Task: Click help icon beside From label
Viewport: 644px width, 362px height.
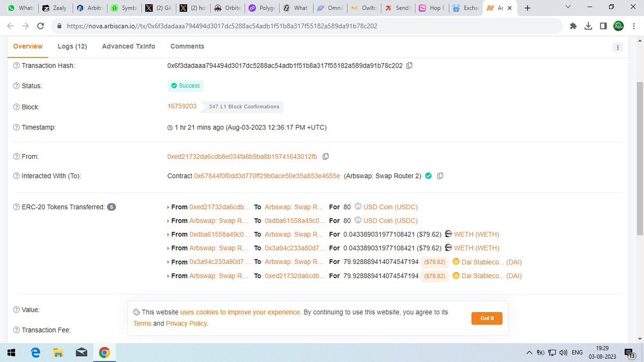Action: [x=17, y=157]
